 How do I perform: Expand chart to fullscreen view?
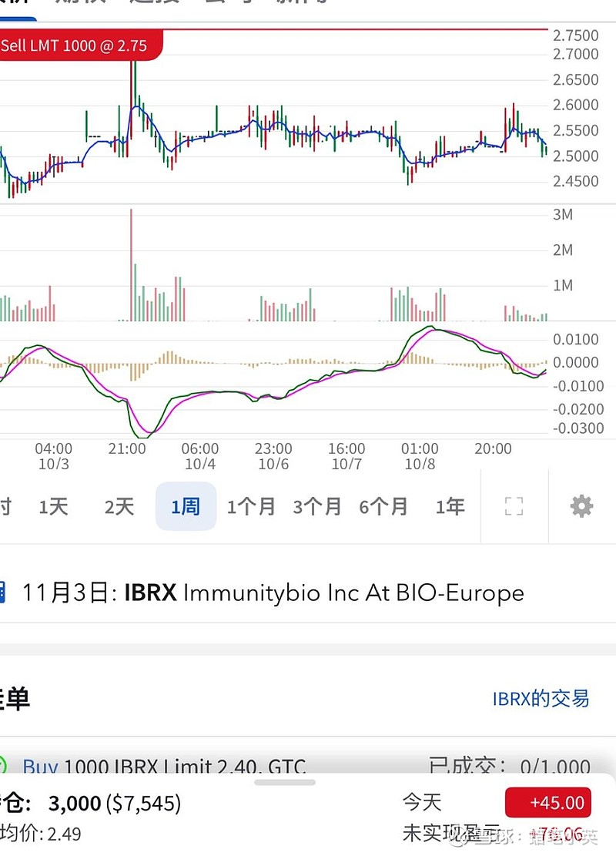[x=514, y=506]
